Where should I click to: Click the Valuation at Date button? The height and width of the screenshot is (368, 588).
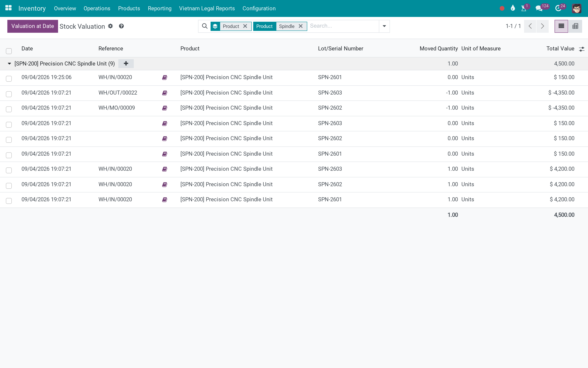click(x=33, y=26)
